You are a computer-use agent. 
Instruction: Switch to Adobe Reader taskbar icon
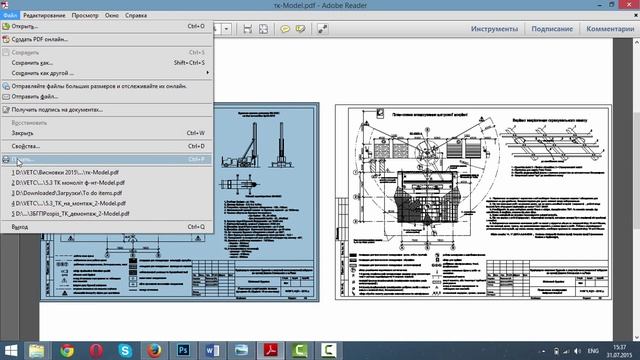[271, 351]
